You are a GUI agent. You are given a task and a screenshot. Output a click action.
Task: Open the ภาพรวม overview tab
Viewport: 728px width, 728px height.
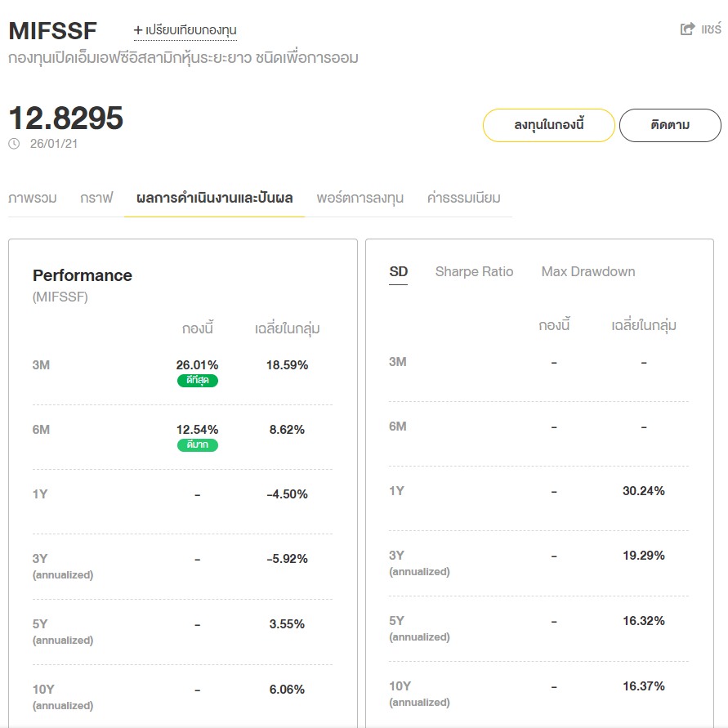point(33,198)
